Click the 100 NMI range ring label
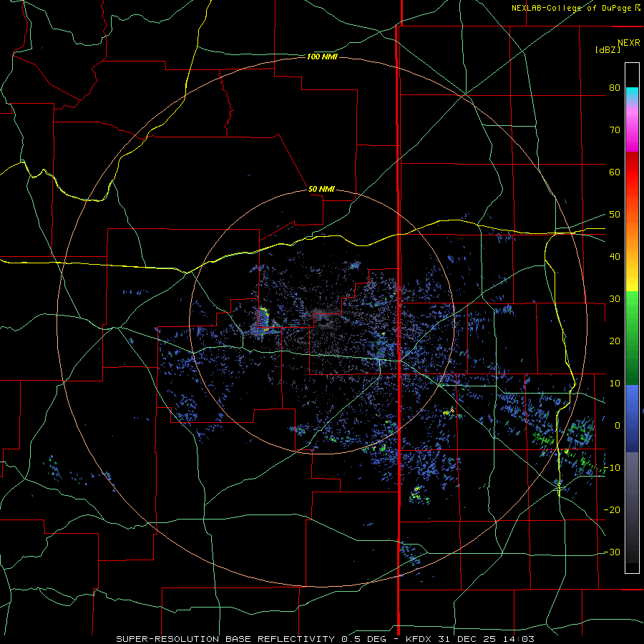The width and height of the screenshot is (644, 644). tap(322, 57)
